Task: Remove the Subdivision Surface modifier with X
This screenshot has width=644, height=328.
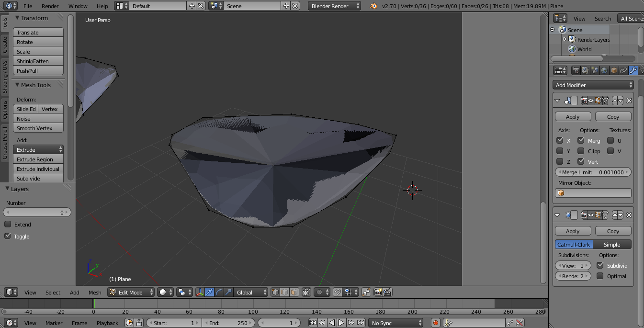Action: (629, 215)
